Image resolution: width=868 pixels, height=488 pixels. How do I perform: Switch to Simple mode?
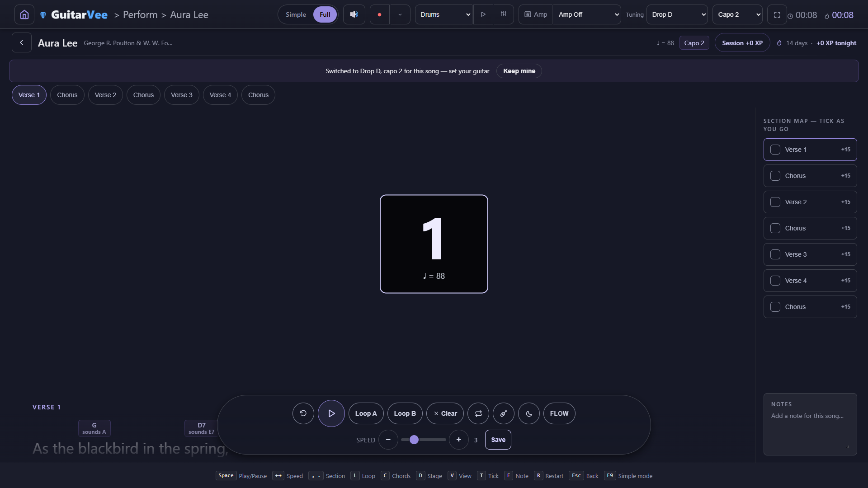[x=296, y=14]
